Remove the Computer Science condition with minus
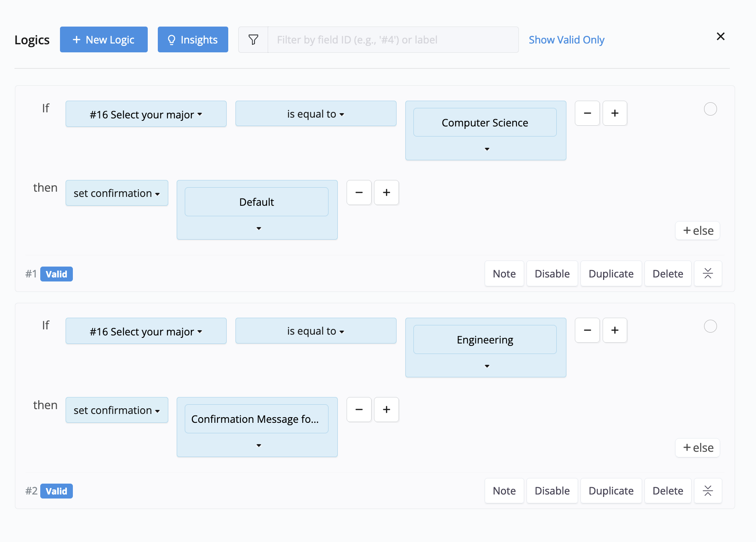The image size is (756, 542). click(587, 114)
